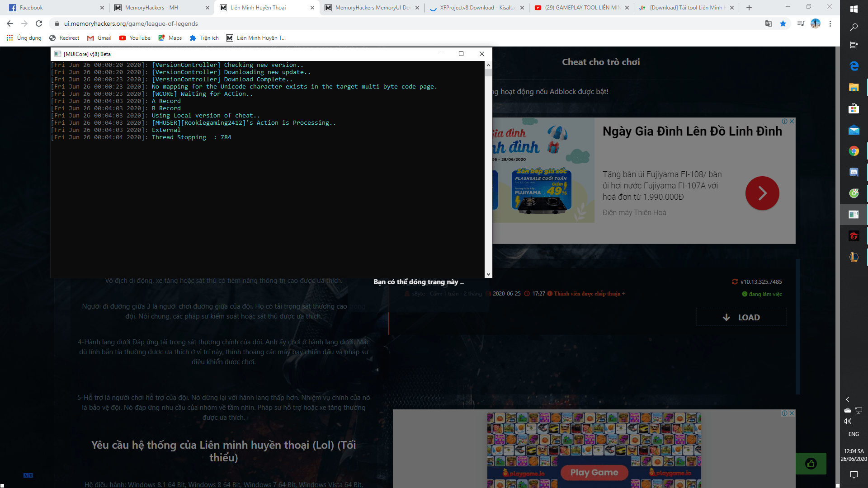Expand hidden system tray icons

tap(848, 399)
